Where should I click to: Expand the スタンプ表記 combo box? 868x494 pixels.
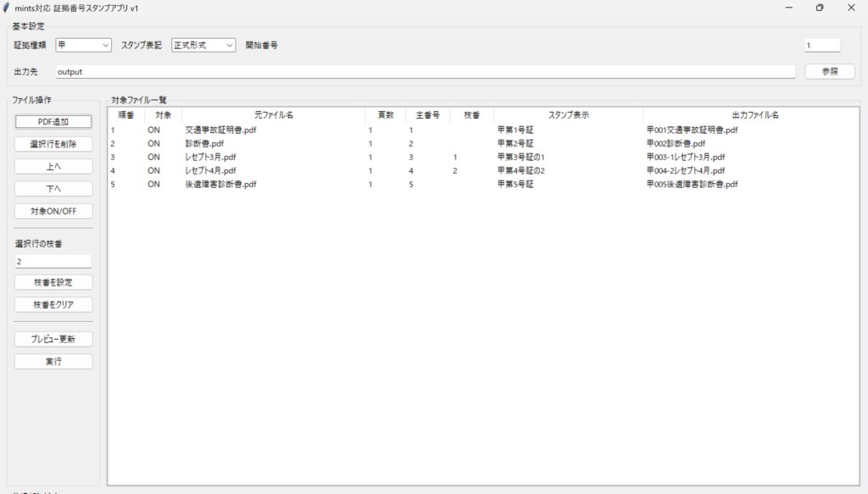pos(203,45)
